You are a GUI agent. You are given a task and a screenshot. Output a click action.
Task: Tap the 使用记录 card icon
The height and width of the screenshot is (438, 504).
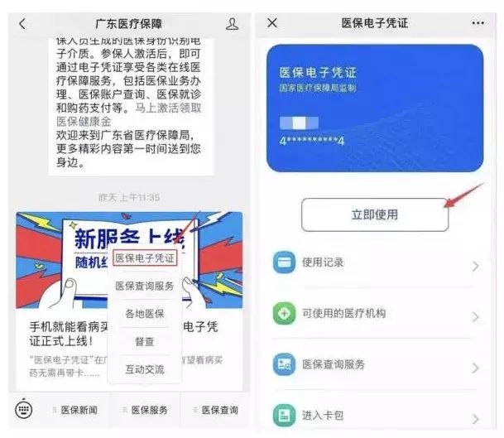tap(284, 262)
